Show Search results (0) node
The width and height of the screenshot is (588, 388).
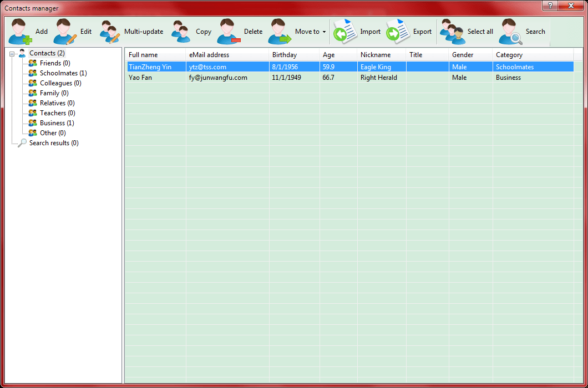pos(54,143)
